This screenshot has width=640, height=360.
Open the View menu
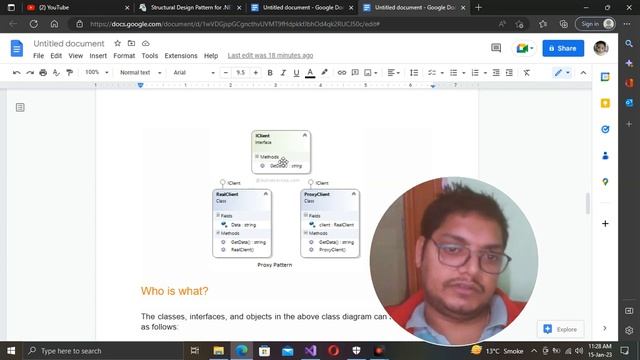click(x=76, y=56)
